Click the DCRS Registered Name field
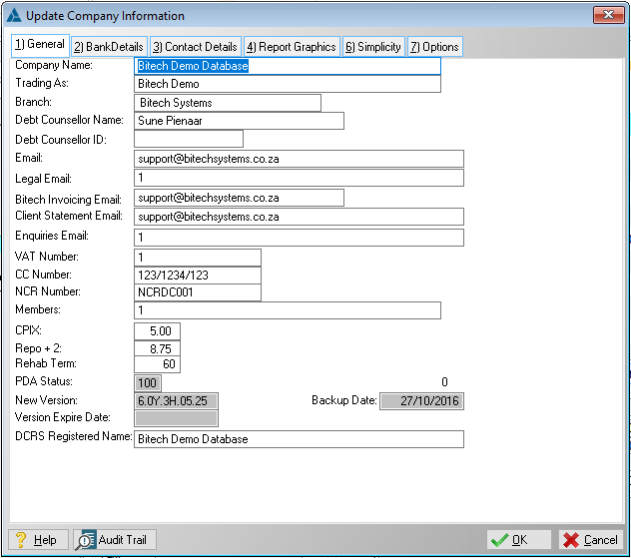Screen dimensions: 631x558 tap(298, 439)
